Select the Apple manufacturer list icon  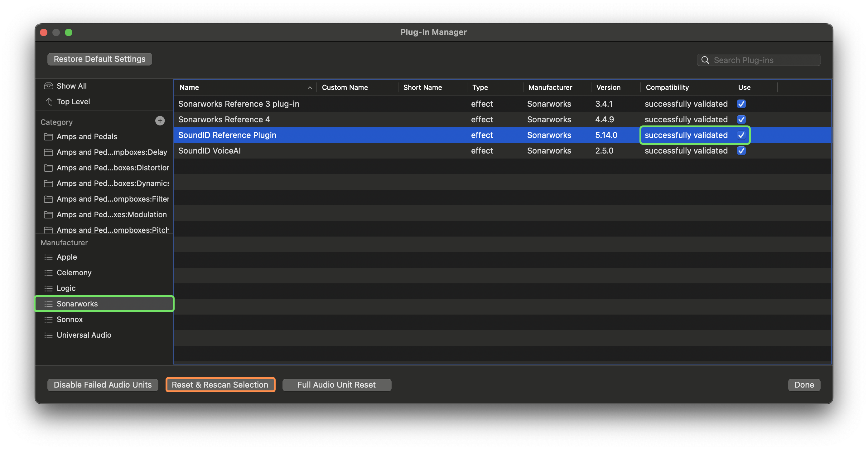(x=48, y=257)
